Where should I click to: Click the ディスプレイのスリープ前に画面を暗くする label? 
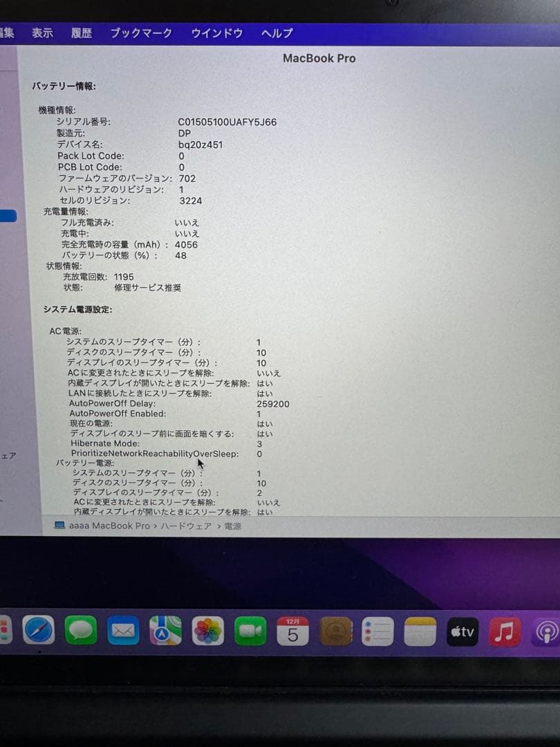pyautogui.click(x=152, y=434)
